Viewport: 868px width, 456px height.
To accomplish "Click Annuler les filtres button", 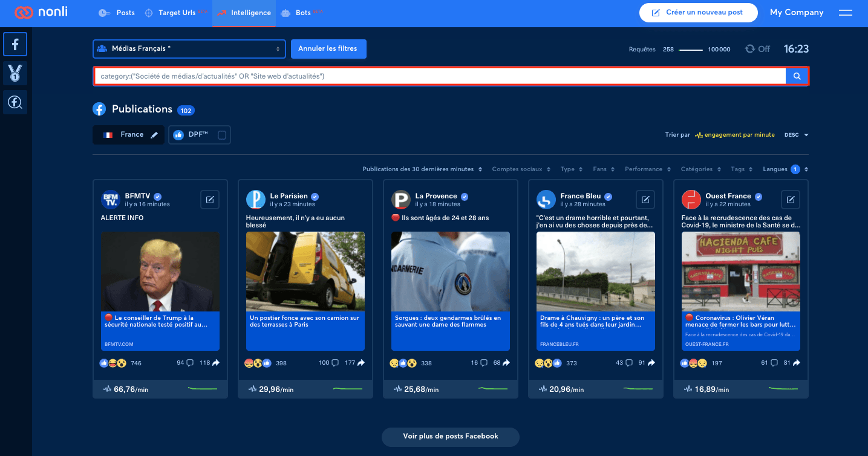I will click(x=328, y=49).
